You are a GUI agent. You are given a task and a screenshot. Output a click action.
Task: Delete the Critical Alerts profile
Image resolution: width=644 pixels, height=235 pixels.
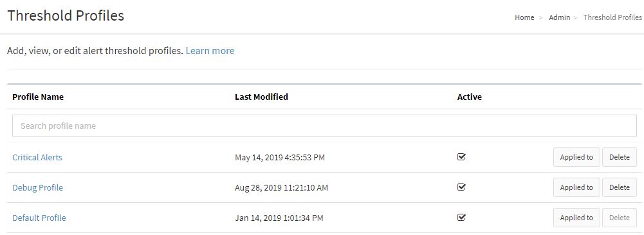pyautogui.click(x=620, y=157)
